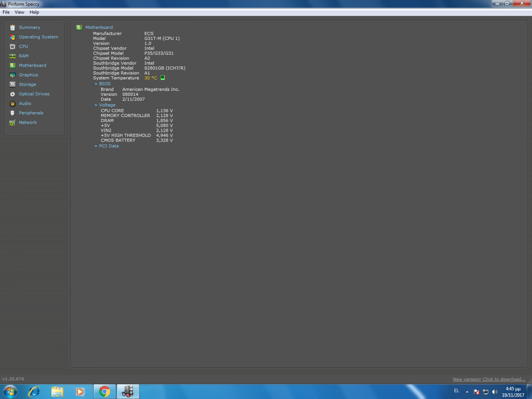
Task: Click the RAM module icon in sidebar
Action: [12, 56]
